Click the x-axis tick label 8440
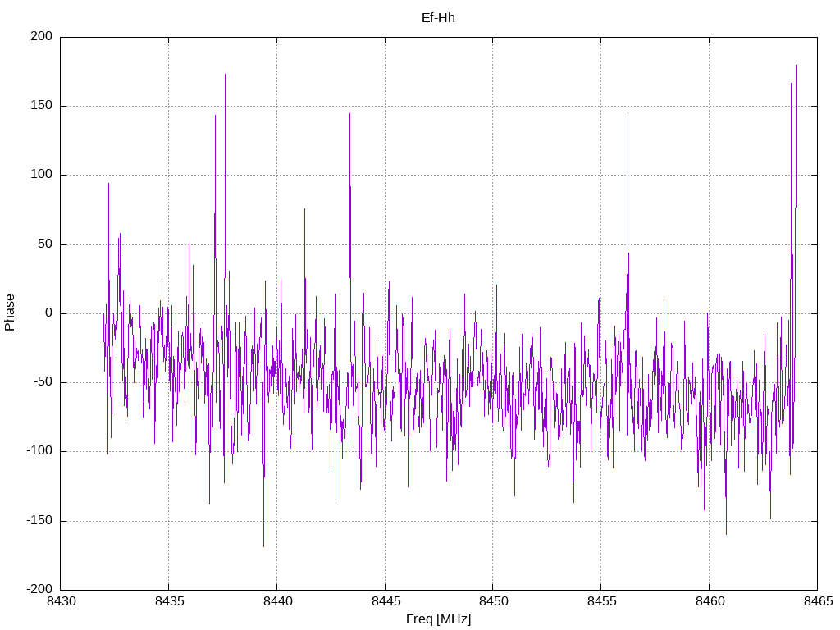The height and width of the screenshot is (630, 840). (x=277, y=601)
